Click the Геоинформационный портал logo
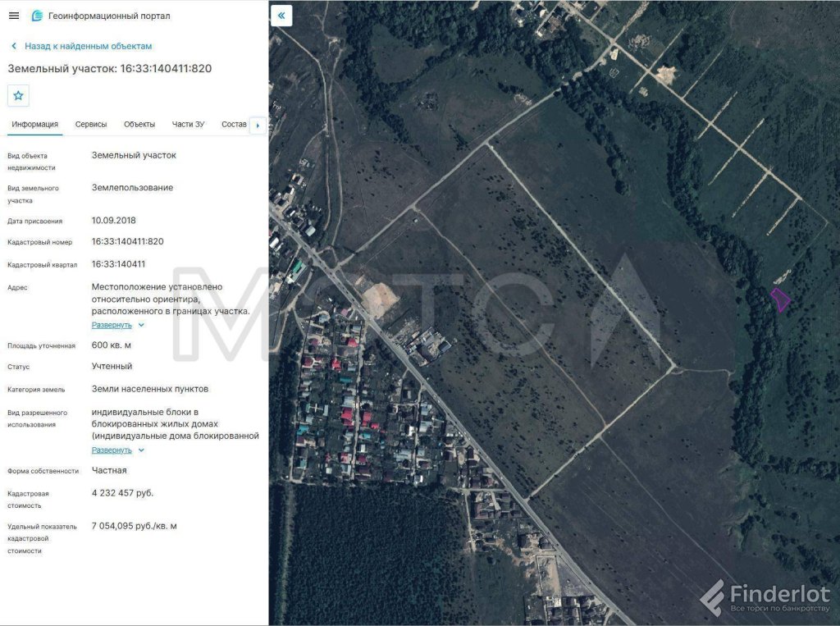 pos(37,16)
